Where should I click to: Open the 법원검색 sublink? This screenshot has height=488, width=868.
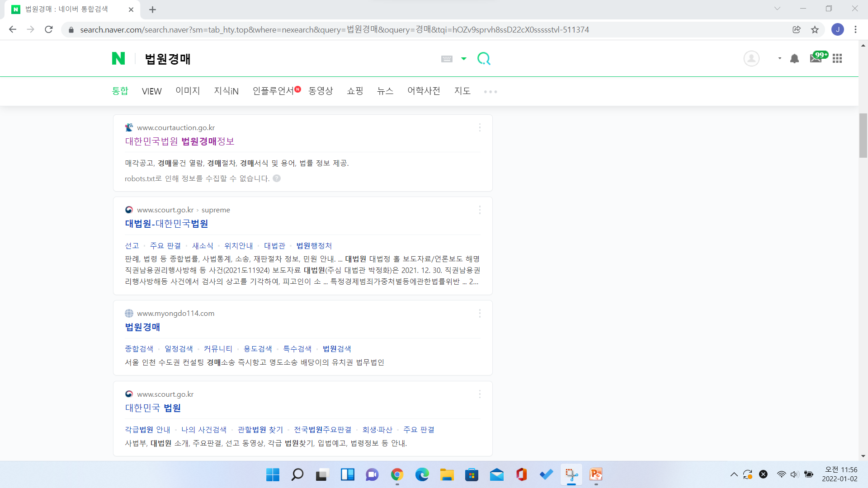pos(337,349)
